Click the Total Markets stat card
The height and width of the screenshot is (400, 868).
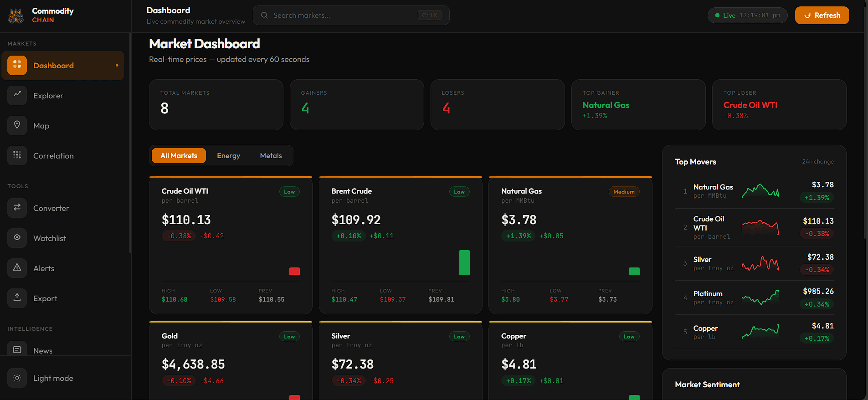[216, 105]
